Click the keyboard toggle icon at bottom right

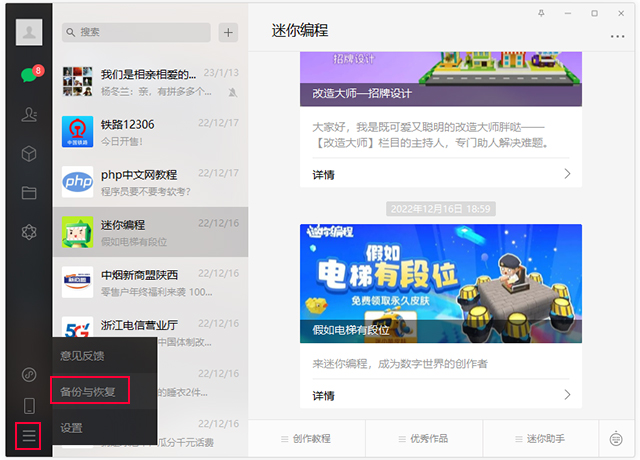click(x=616, y=439)
